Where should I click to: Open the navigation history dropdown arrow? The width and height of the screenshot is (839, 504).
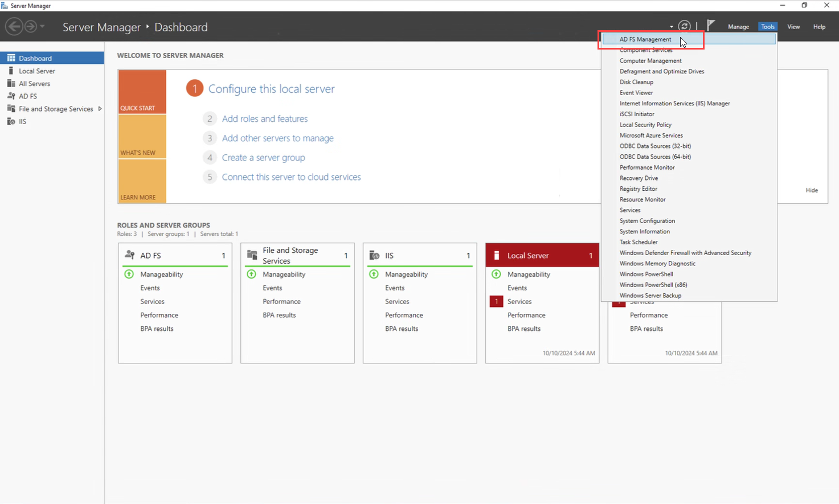click(x=42, y=26)
